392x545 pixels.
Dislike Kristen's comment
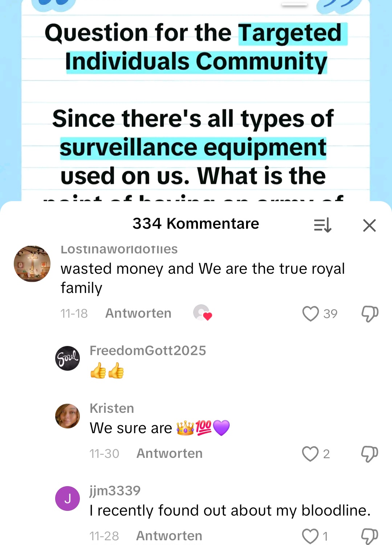pos(369,454)
